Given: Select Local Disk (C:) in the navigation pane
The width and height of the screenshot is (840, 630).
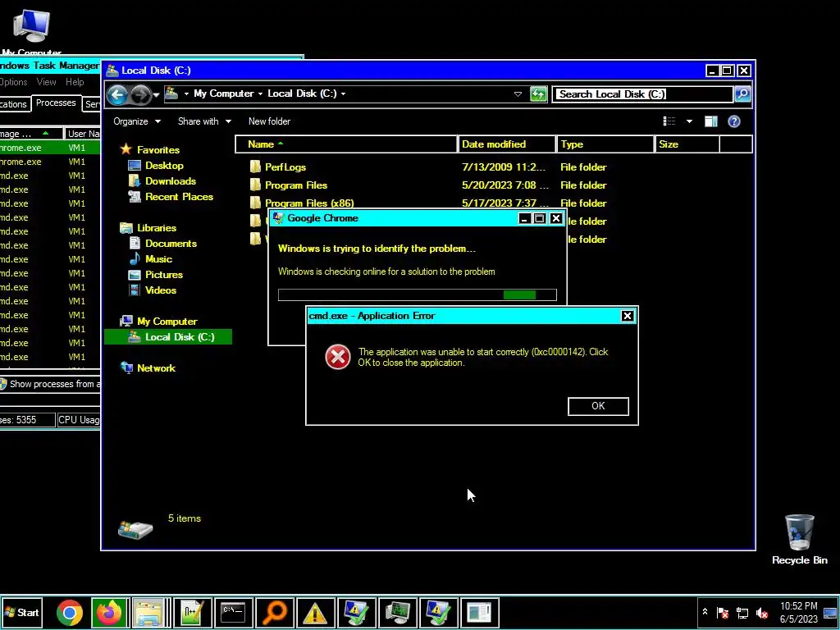Looking at the screenshot, I should (x=168, y=337).
